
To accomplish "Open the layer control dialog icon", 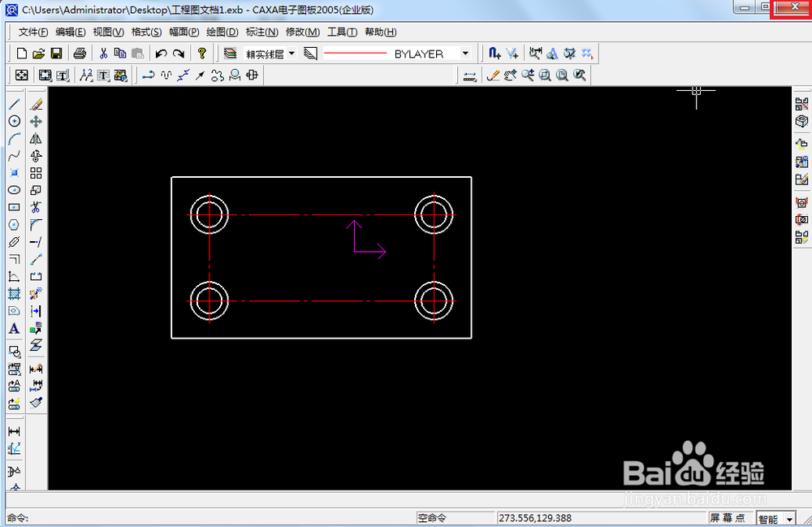I will coord(230,54).
